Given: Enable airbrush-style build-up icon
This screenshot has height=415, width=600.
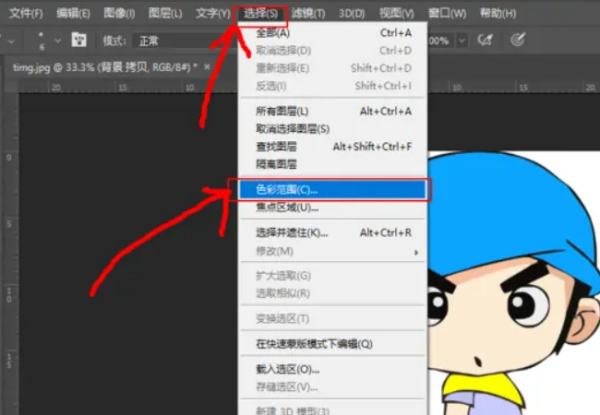Looking at the screenshot, I should 484,40.
